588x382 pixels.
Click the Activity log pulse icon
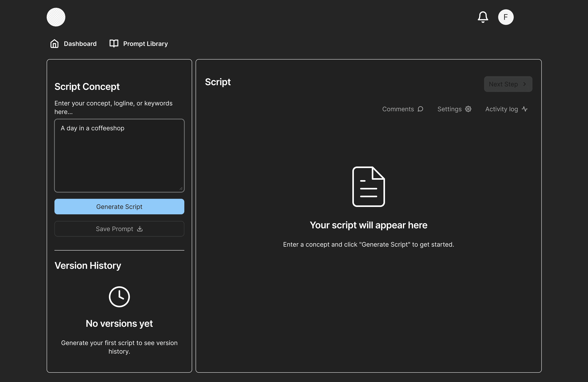click(524, 109)
